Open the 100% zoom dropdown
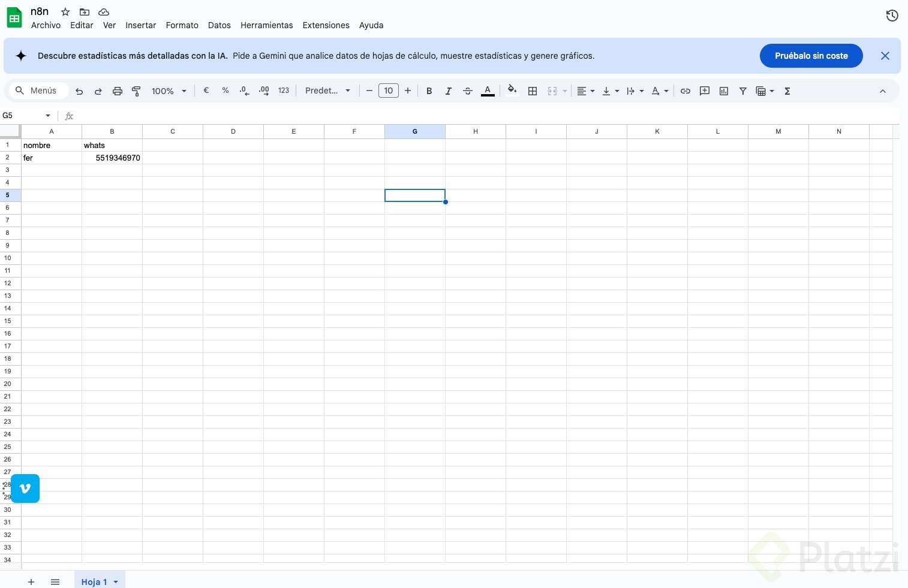The image size is (908, 588). pyautogui.click(x=169, y=91)
